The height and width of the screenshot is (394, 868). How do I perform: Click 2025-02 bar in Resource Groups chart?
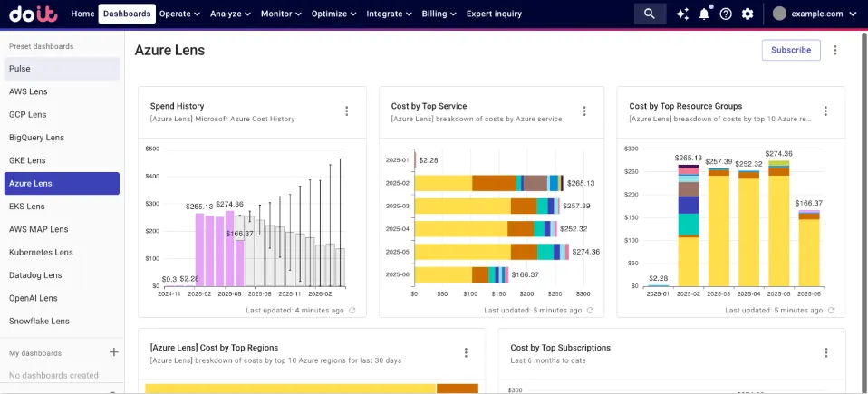point(689,226)
